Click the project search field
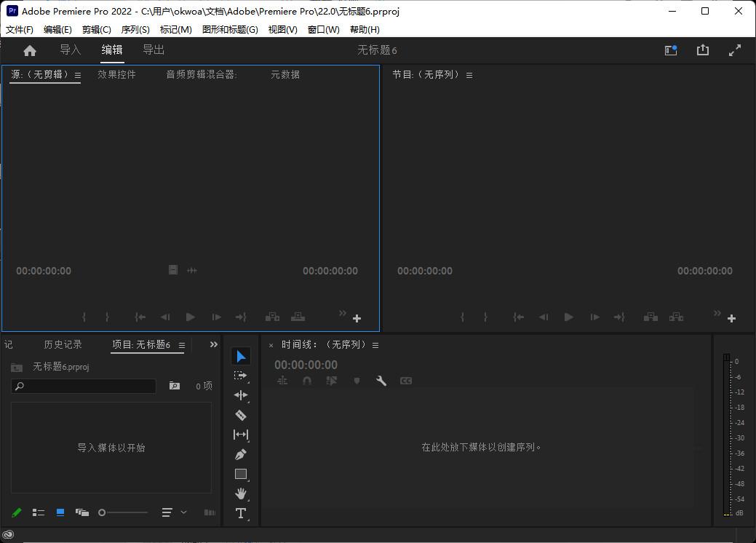 84,386
